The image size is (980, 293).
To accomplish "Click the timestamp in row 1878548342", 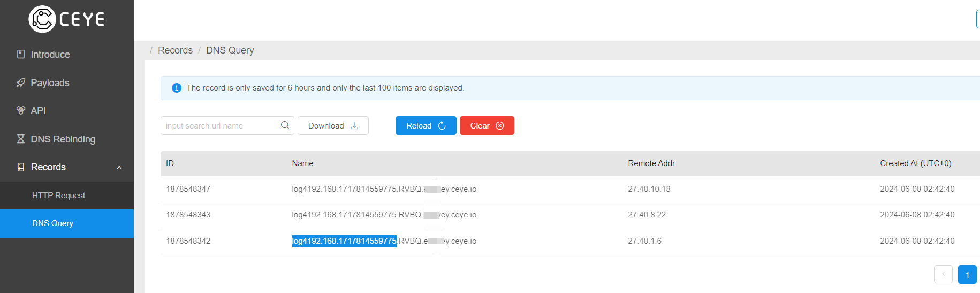I will (917, 241).
